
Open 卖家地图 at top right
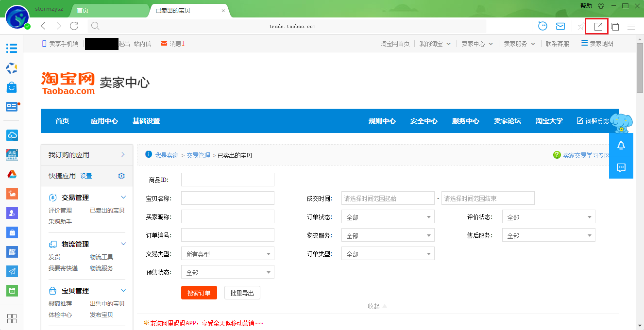pos(597,44)
